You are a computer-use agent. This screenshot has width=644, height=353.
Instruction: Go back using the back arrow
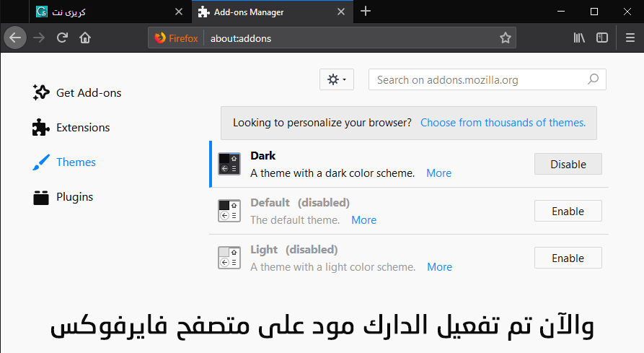tap(15, 38)
